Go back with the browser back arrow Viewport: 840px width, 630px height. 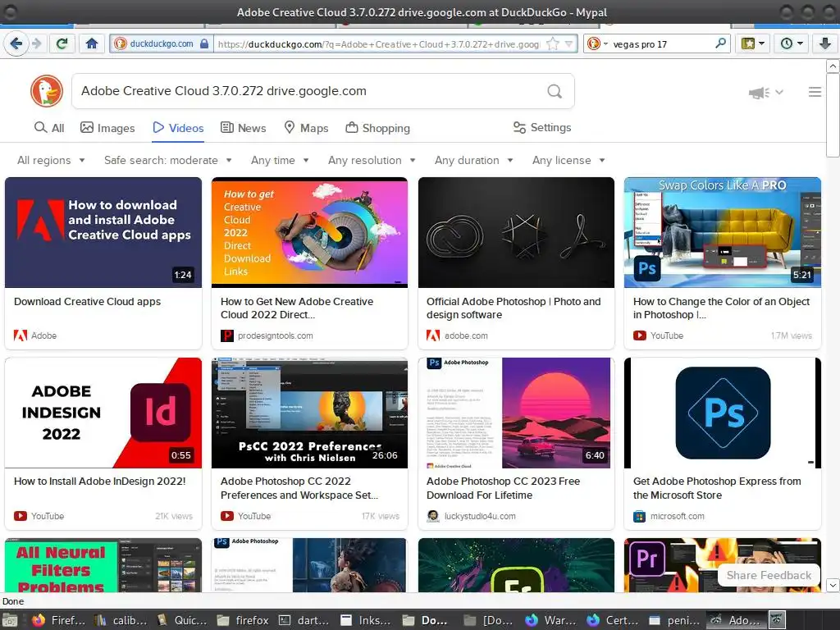16,44
